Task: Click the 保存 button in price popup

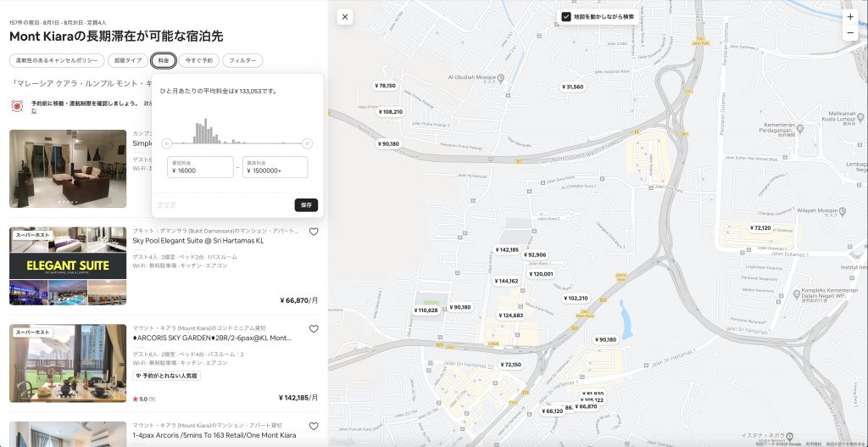Action: 306,205
